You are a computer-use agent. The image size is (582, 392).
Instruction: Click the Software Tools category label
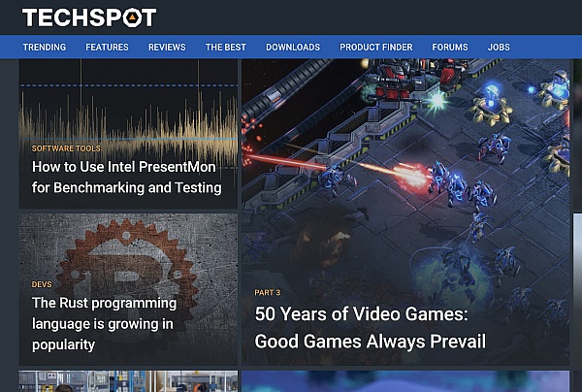[x=66, y=148]
